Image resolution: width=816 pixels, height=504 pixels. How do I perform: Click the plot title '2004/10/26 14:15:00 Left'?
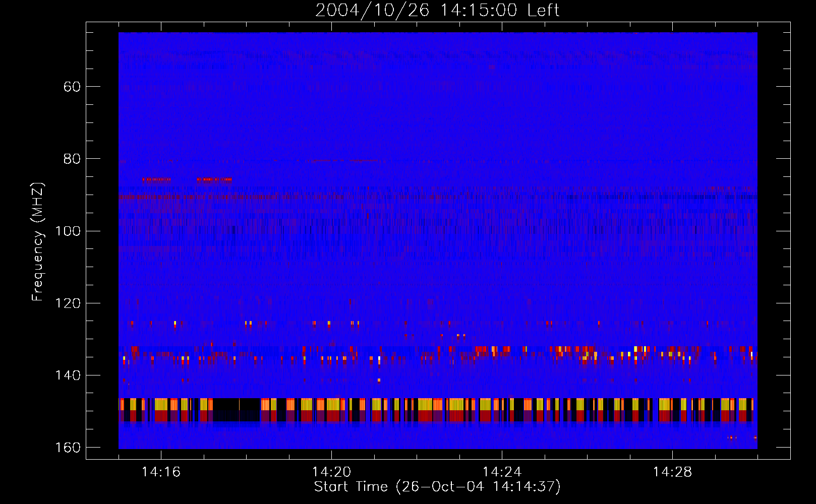(x=437, y=11)
